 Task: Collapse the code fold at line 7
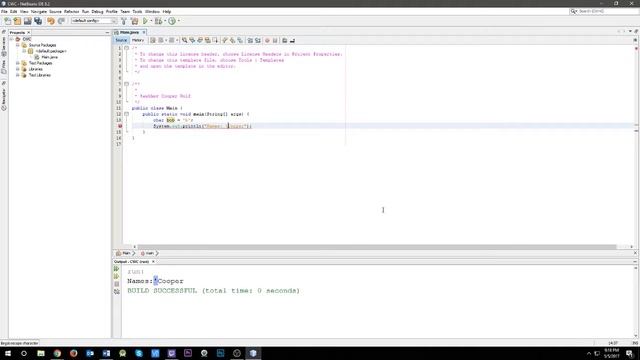click(127, 84)
